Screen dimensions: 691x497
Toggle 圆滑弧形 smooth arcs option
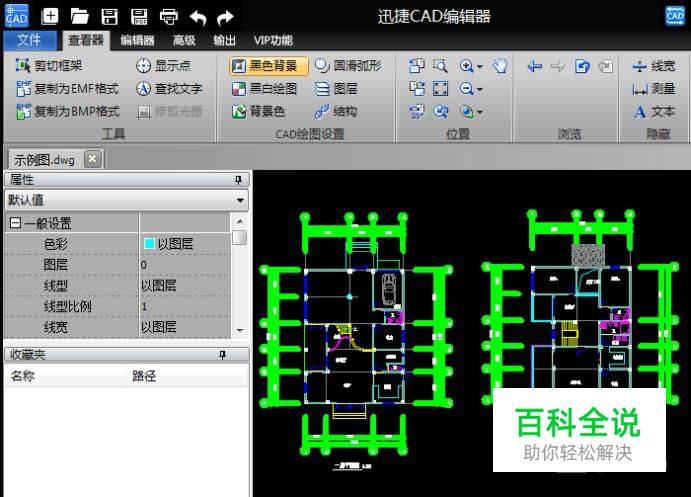coord(348,66)
